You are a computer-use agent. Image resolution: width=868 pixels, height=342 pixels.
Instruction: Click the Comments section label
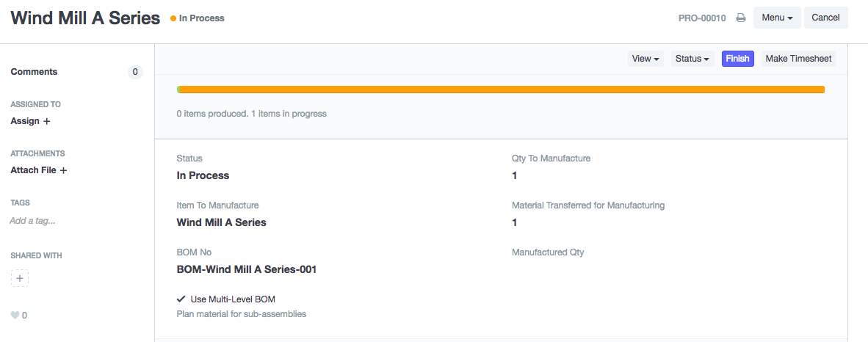coord(34,72)
